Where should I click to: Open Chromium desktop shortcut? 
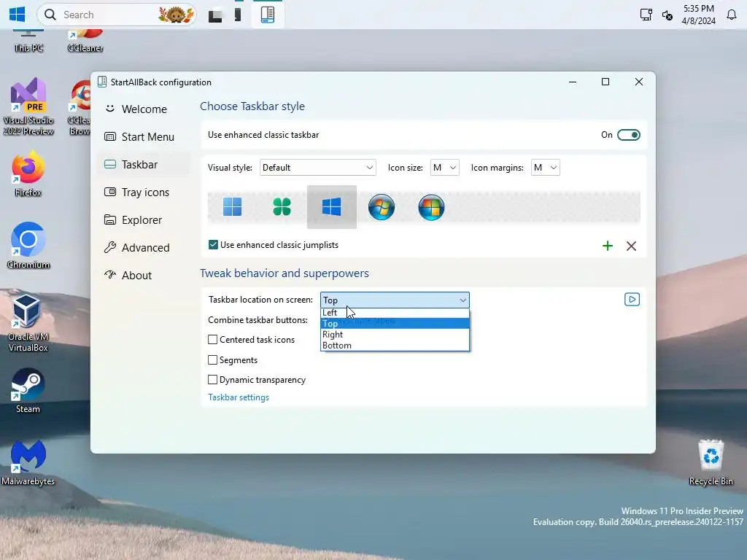tap(28, 246)
